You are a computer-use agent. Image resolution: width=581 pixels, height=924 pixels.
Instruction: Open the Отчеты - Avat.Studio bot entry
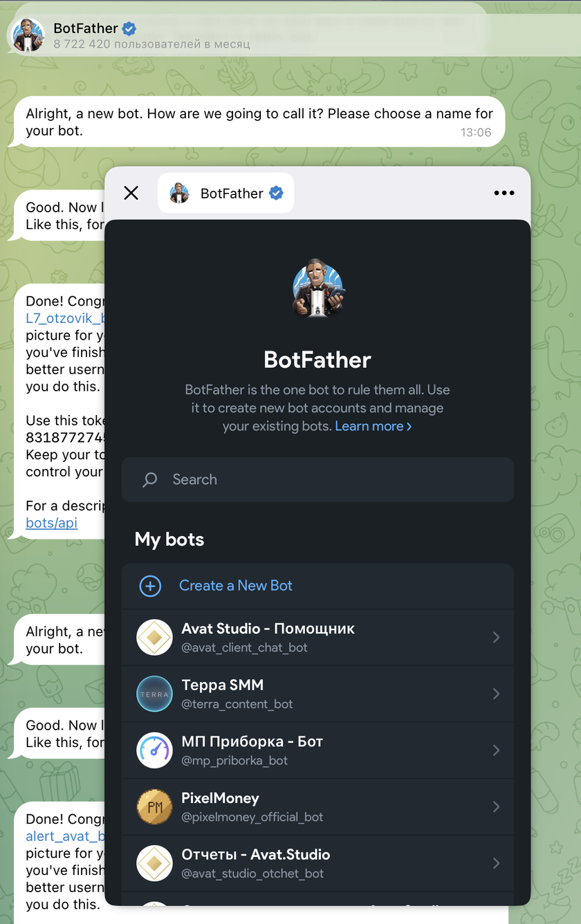[x=317, y=863]
